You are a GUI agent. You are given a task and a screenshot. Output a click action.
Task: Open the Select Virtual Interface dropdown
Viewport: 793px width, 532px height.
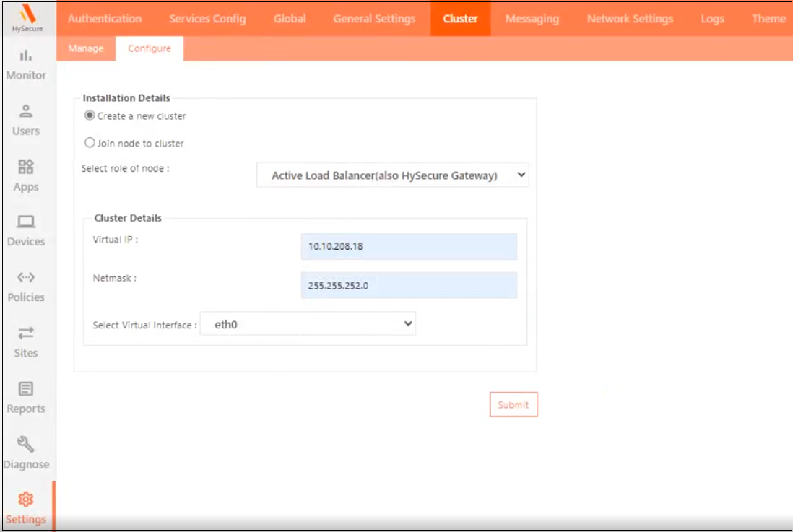point(308,324)
